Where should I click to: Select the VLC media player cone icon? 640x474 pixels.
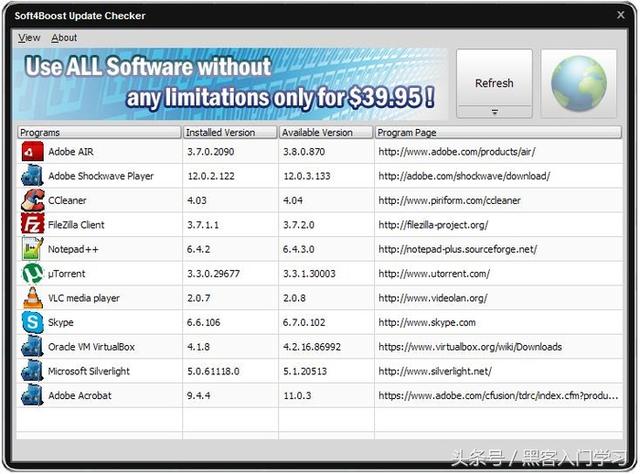(x=32, y=298)
